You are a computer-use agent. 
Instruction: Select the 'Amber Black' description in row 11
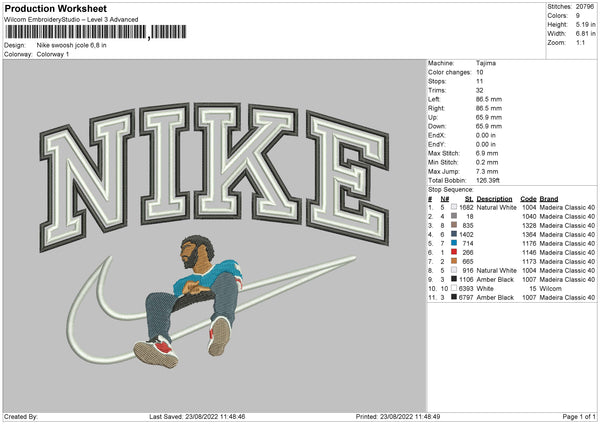[x=495, y=297]
